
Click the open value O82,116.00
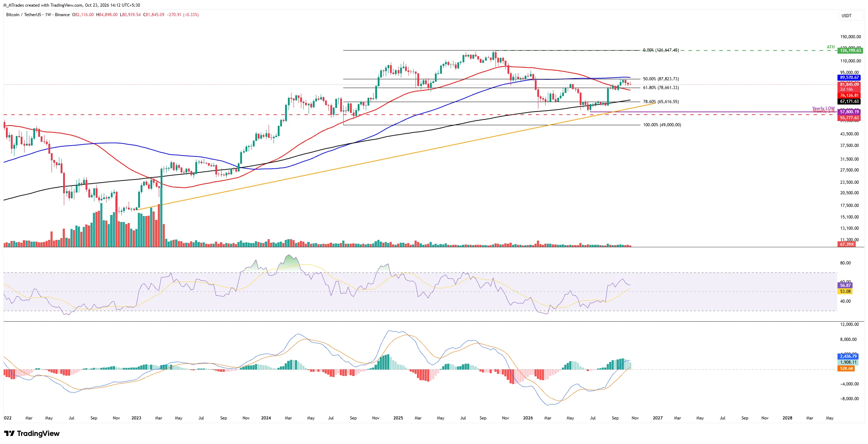pos(83,15)
